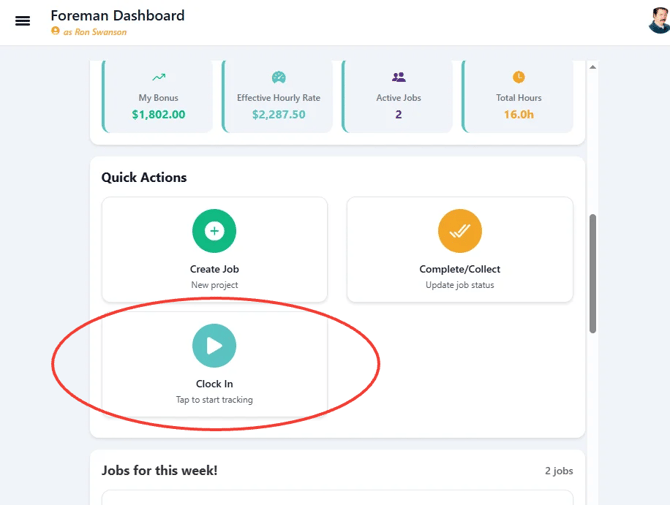The height and width of the screenshot is (505, 670).
Task: Click the Quick Actions heading
Action: [144, 177]
